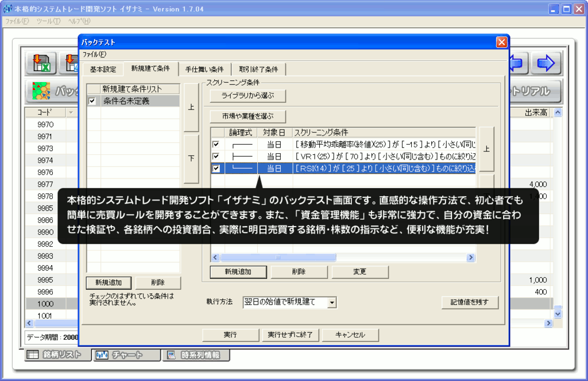Click the blue right arrow toolbar icon
The image size is (588, 381).
coord(546,63)
